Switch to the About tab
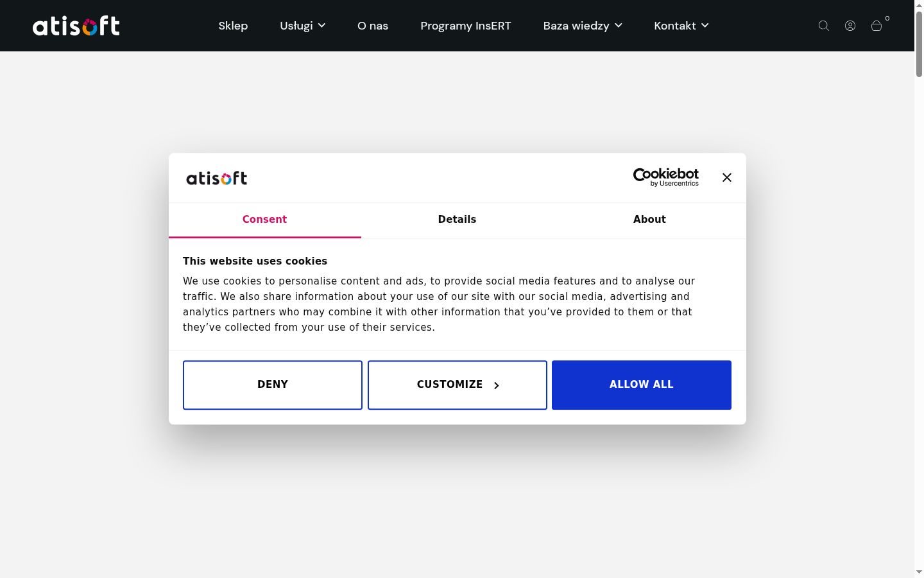 tap(649, 220)
